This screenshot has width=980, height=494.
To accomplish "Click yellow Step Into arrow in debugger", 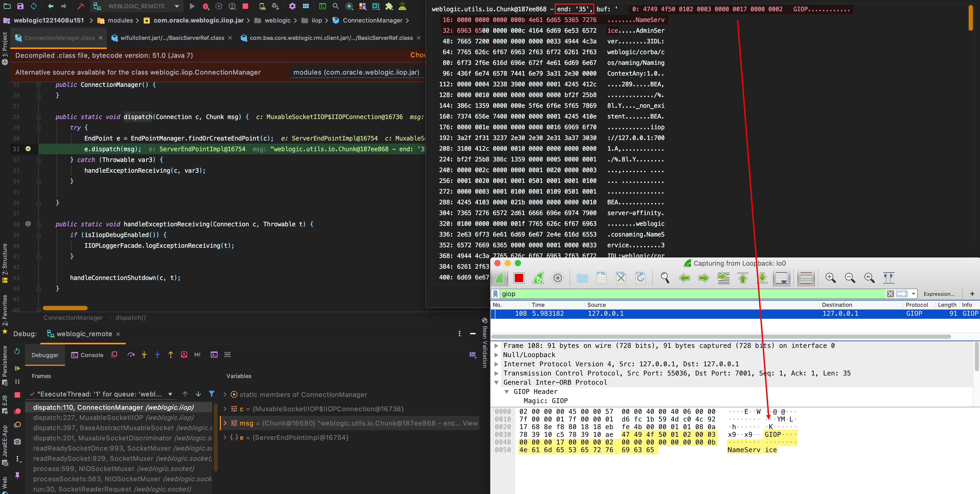I will [x=144, y=355].
